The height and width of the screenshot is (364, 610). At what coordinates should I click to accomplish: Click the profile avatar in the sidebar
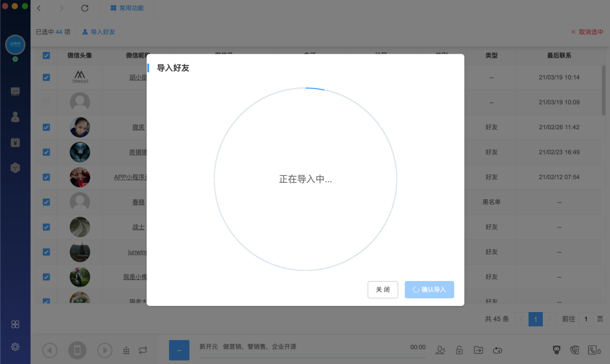tap(15, 45)
